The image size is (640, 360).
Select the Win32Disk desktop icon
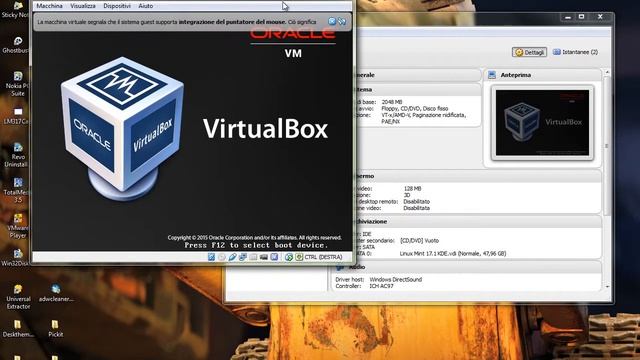pyautogui.click(x=16, y=258)
